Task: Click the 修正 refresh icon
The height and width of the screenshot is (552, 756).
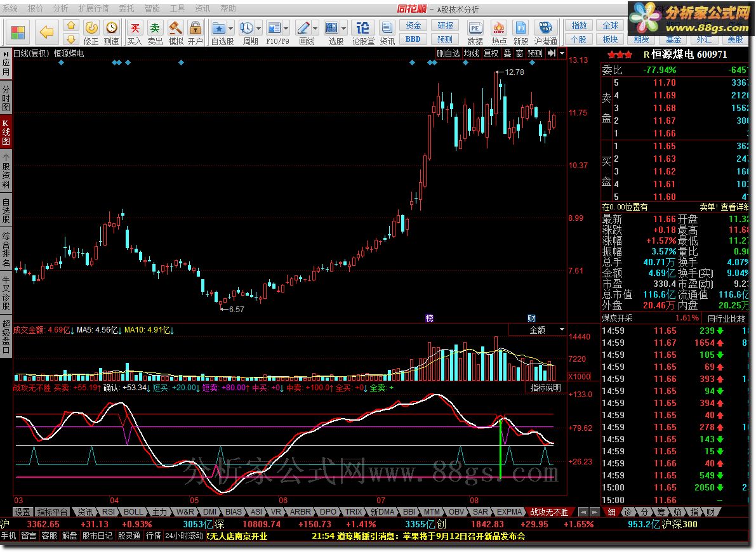Action: coord(91,28)
